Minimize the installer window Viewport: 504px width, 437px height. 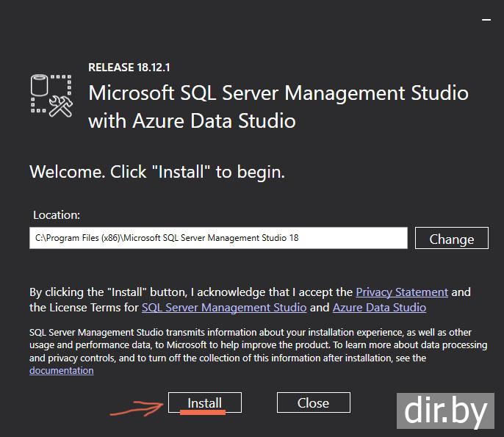click(486, 20)
